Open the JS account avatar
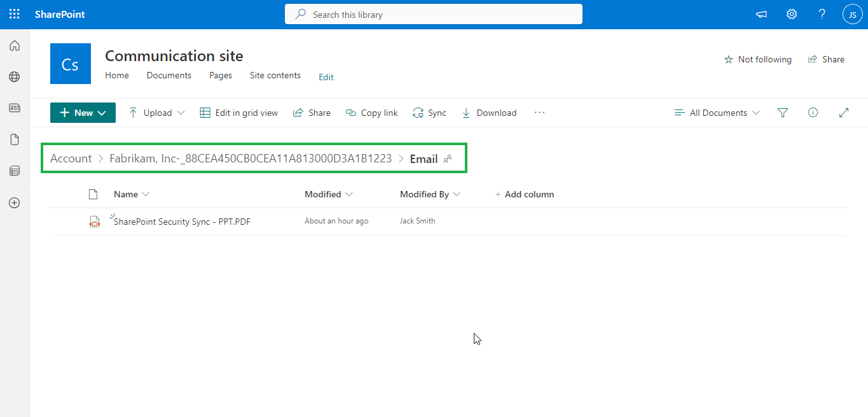 (852, 13)
